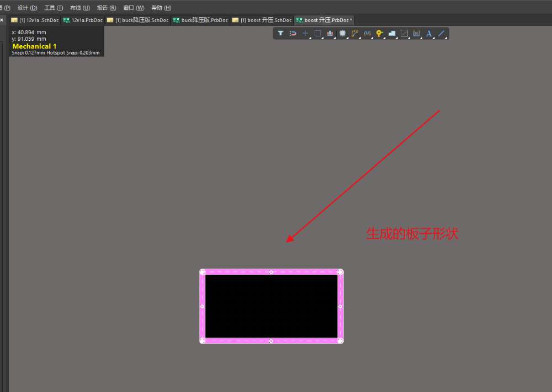Open the 帮助 (H) menu
The height and width of the screenshot is (392, 552).
pyautogui.click(x=161, y=8)
